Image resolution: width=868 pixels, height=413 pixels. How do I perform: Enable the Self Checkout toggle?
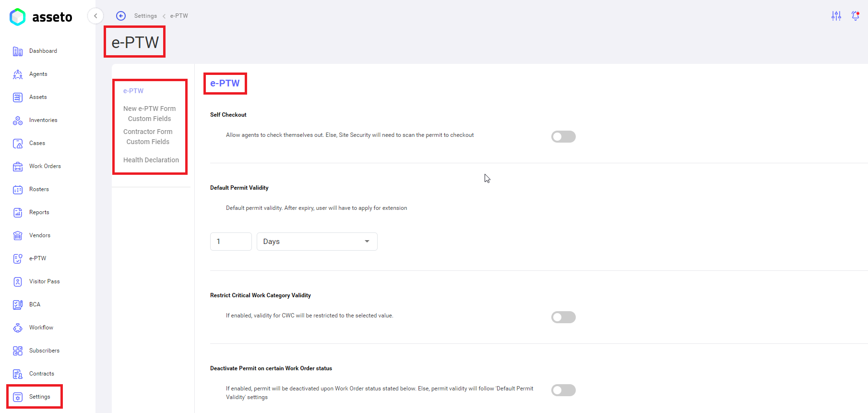point(563,137)
